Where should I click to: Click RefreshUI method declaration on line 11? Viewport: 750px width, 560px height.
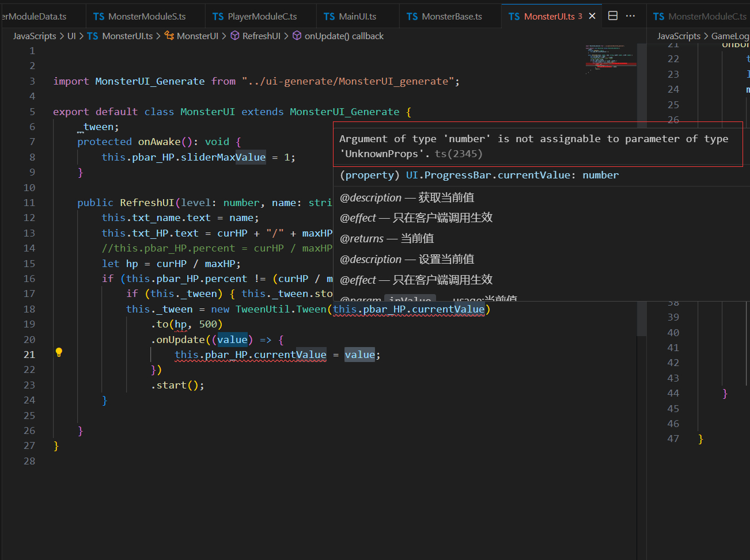click(x=147, y=203)
